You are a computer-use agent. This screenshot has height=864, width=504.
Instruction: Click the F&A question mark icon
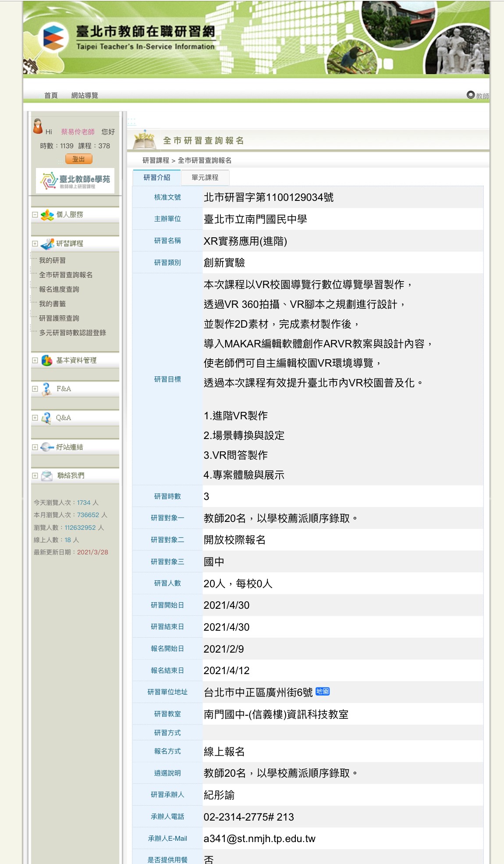tap(46, 389)
